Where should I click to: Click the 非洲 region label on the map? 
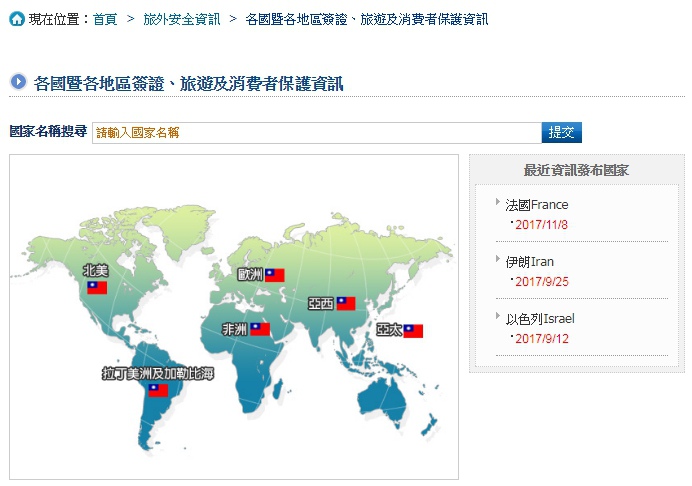pyautogui.click(x=235, y=329)
